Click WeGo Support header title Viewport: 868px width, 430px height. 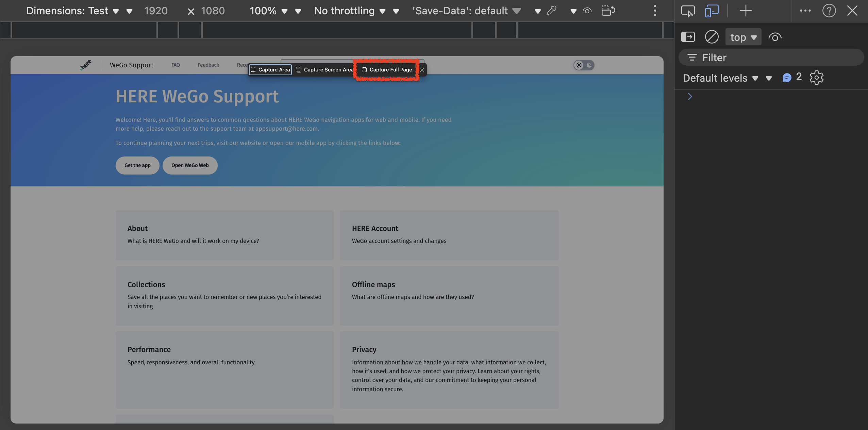pyautogui.click(x=131, y=65)
